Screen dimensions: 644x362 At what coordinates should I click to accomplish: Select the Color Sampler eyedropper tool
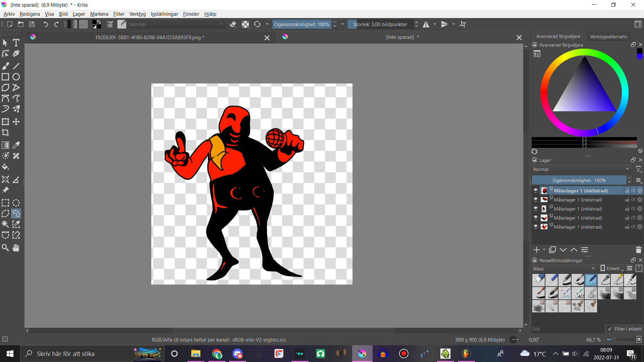[16, 145]
